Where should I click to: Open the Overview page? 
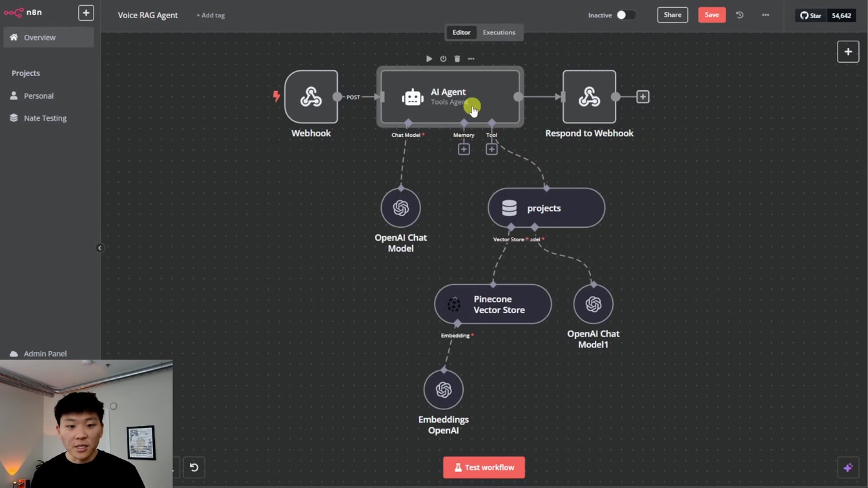[48, 37]
